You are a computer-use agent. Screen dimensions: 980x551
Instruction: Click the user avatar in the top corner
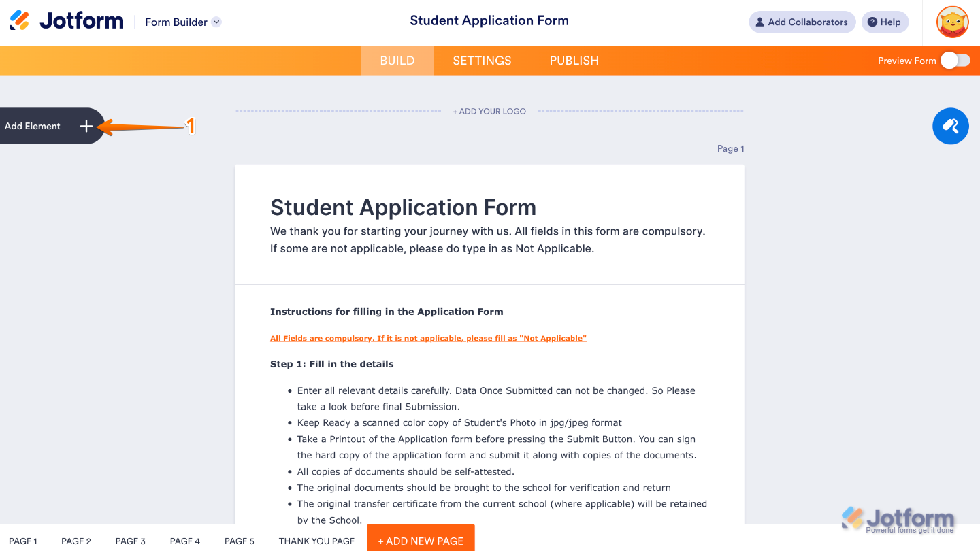pyautogui.click(x=952, y=22)
